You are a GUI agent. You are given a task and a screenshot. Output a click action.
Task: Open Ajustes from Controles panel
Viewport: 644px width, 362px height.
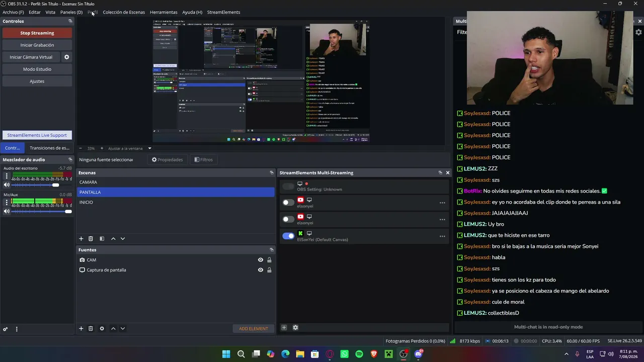click(37, 81)
